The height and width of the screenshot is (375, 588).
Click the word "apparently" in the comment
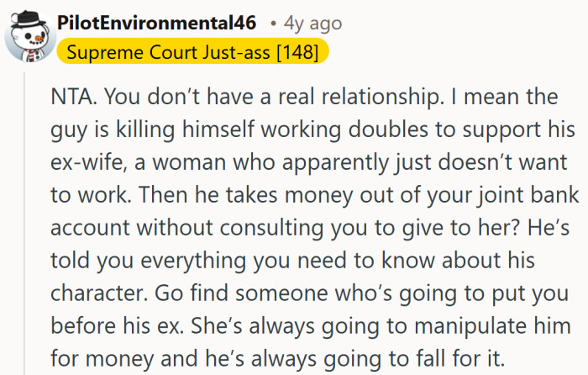(x=312, y=164)
